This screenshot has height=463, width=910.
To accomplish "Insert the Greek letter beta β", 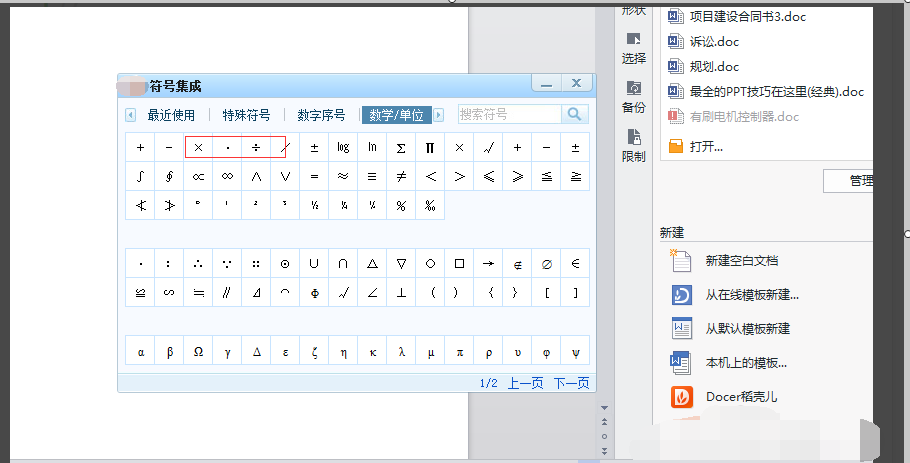I will [169, 352].
